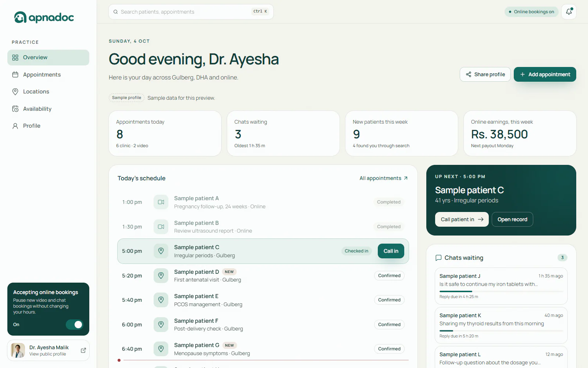Click the Checked in status badge
The height and width of the screenshot is (368, 588).
point(356,251)
